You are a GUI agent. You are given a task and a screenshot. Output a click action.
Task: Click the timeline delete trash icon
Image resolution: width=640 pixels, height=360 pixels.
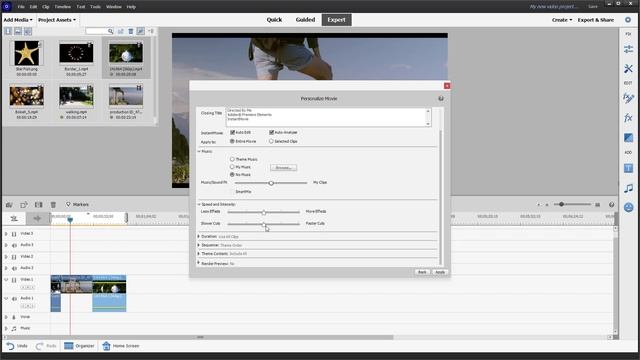[x=53, y=204]
